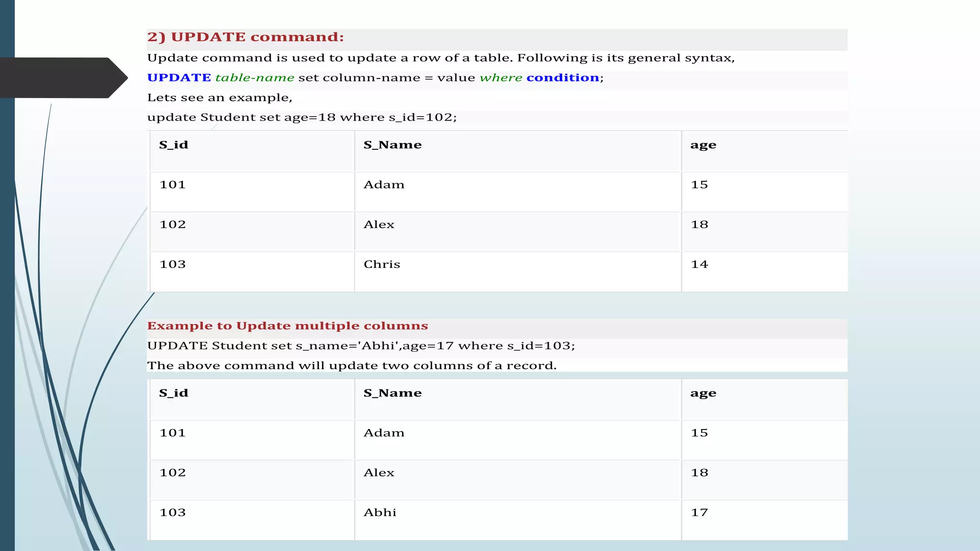This screenshot has height=551, width=980.
Task: Click the S_Name header in the first table
Action: tap(518, 151)
